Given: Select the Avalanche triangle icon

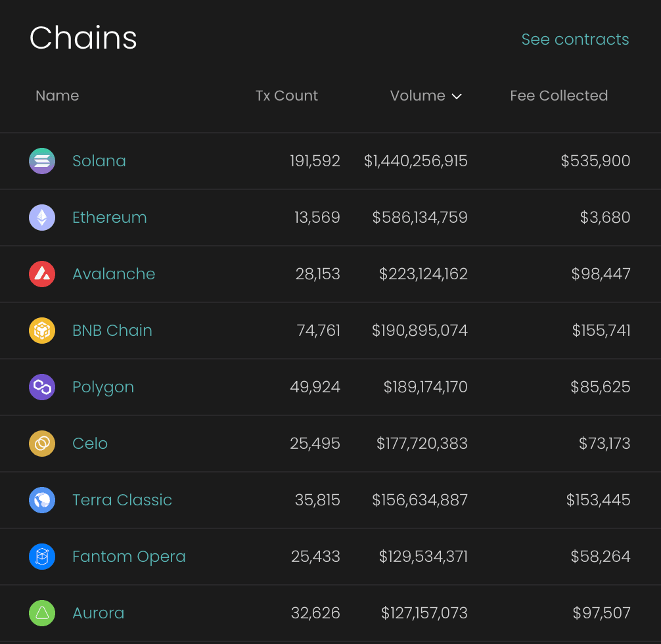Looking at the screenshot, I should point(41,273).
